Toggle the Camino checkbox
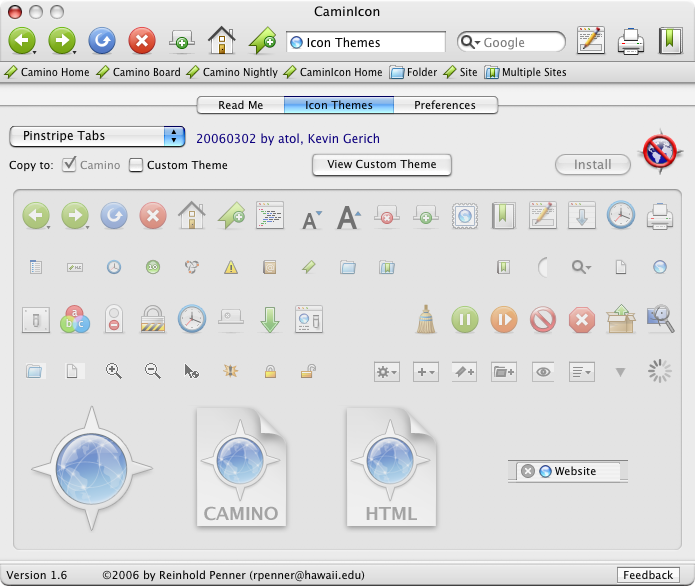695x586 pixels. pos(69,164)
